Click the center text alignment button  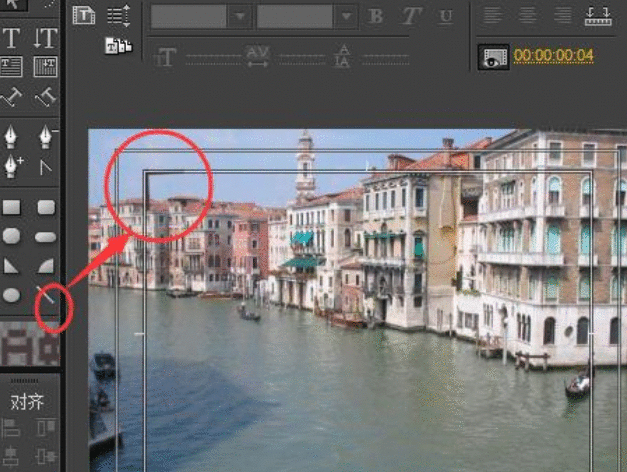[x=527, y=15]
